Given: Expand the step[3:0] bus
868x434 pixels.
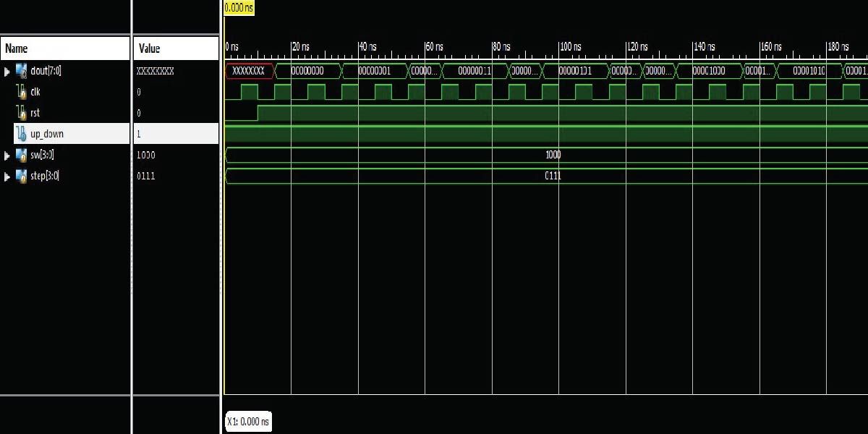Looking at the screenshot, I should pyautogui.click(x=6, y=176).
